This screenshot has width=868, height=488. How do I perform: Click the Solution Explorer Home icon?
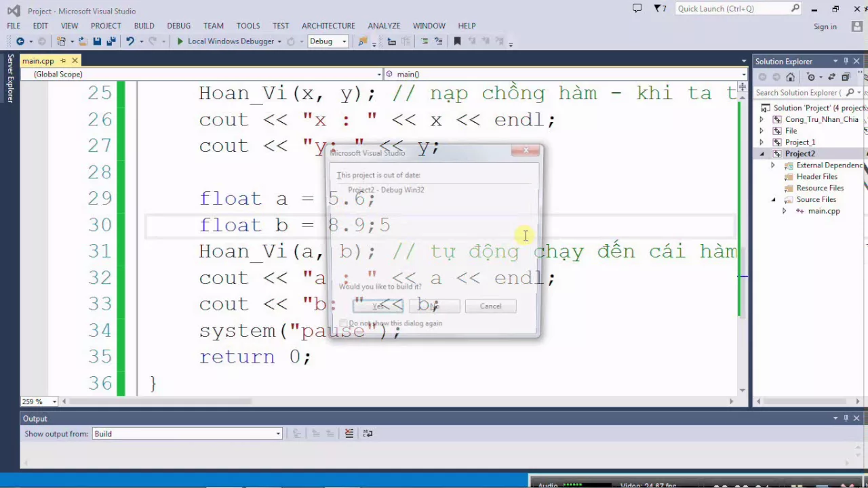[x=791, y=77]
